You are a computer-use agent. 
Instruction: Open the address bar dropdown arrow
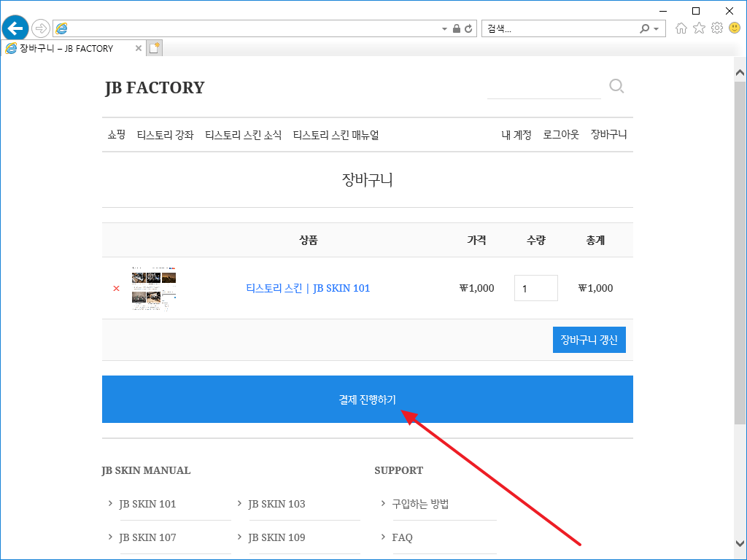pos(444,29)
